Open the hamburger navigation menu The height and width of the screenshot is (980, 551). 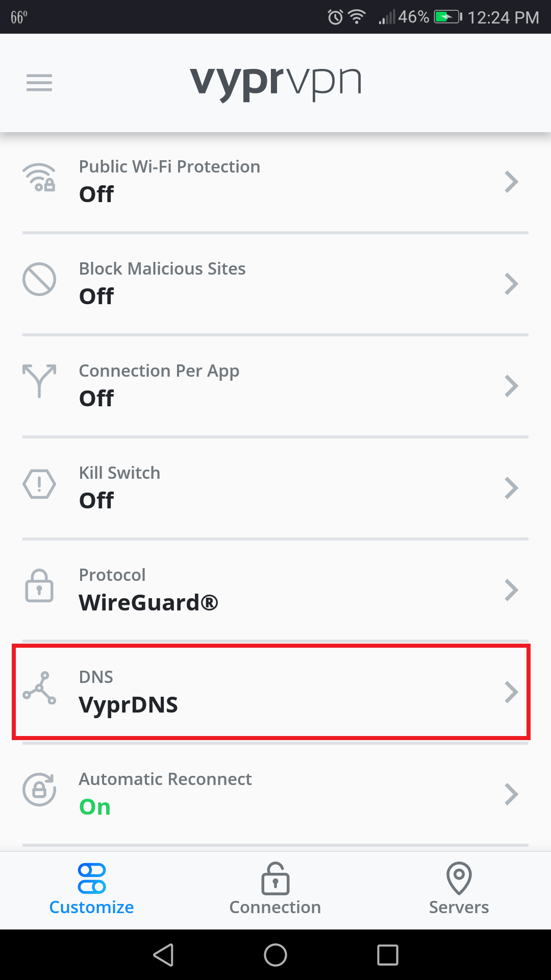39,83
